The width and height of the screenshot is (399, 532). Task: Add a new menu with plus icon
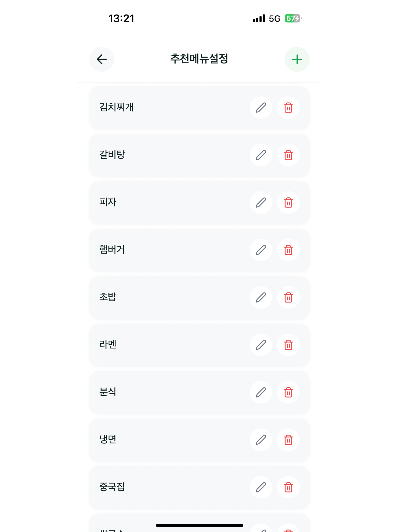click(x=297, y=59)
